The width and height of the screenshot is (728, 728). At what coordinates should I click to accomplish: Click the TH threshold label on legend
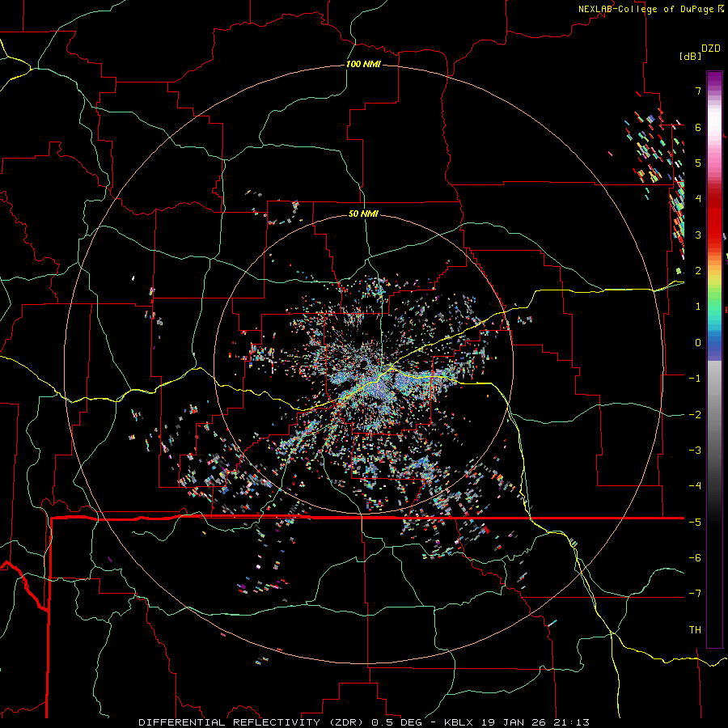[x=695, y=630]
